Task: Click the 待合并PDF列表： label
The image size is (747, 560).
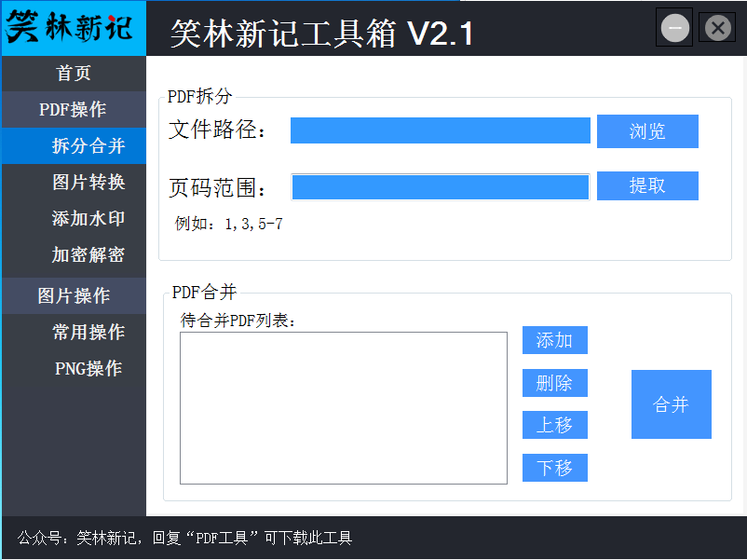Action: (238, 321)
